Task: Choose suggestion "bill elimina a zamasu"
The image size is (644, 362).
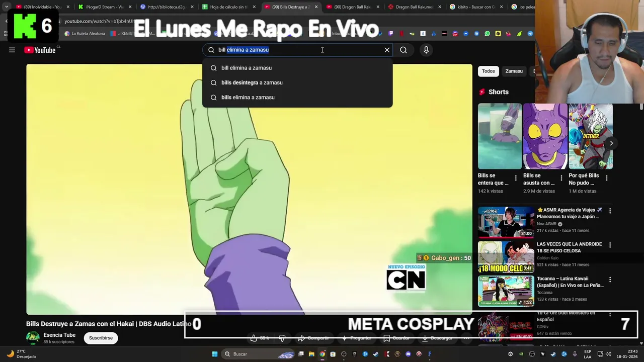Action: click(x=297, y=68)
